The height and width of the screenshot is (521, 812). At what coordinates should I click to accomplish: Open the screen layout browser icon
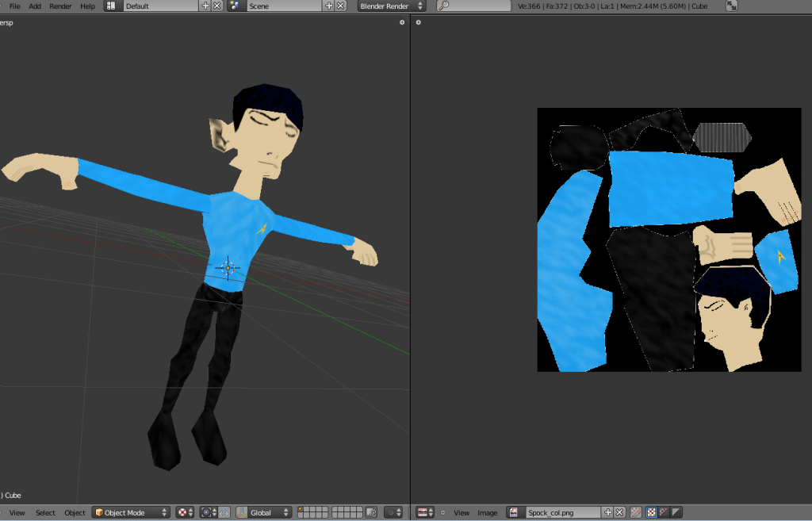pos(111,6)
